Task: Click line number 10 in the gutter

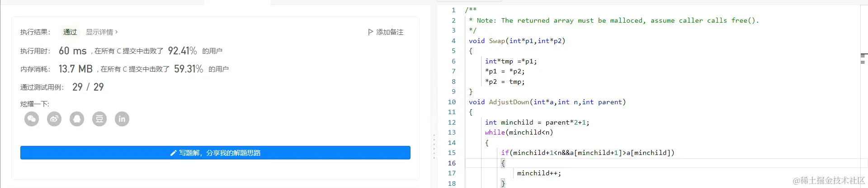Action: [452, 102]
